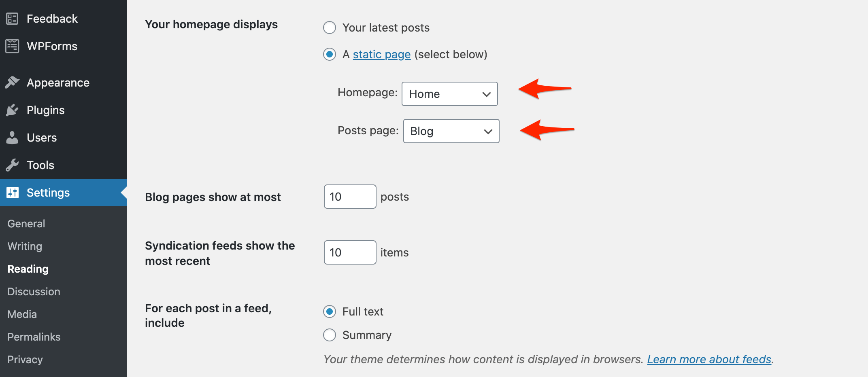Choose the Summary feed radio button
Image resolution: width=868 pixels, height=377 pixels.
[330, 335]
